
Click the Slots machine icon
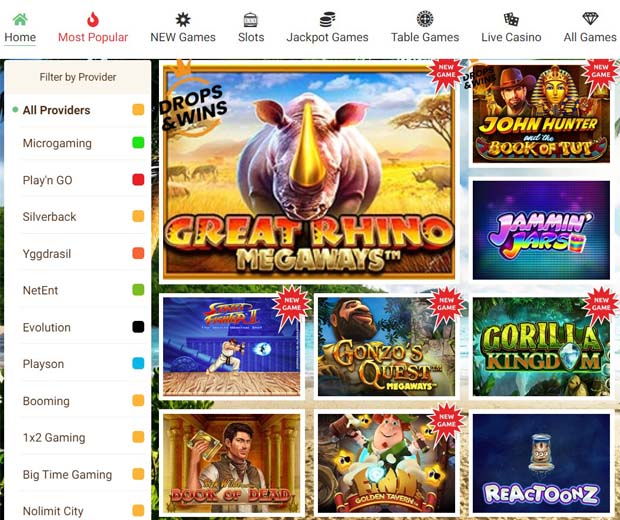[251, 19]
